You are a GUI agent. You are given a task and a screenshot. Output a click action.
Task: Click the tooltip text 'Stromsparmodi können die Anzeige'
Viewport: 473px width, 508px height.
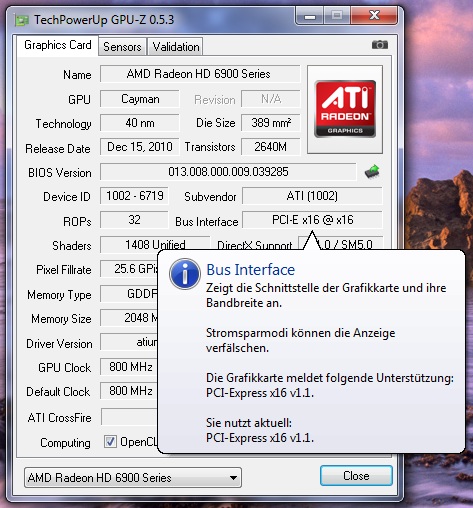point(301,333)
